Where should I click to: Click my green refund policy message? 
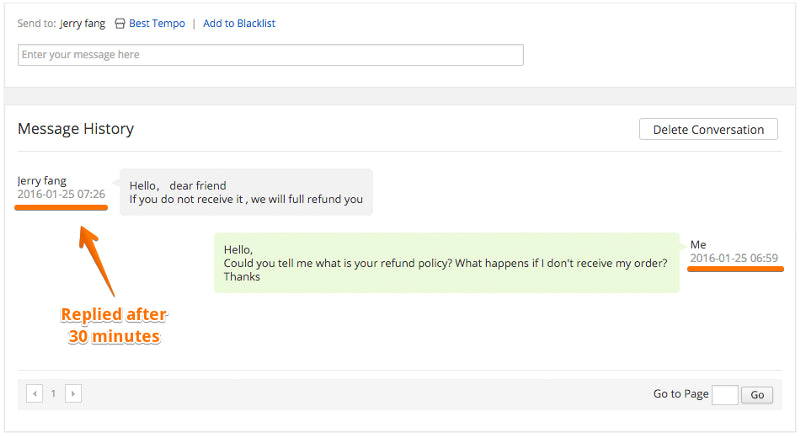tap(446, 263)
